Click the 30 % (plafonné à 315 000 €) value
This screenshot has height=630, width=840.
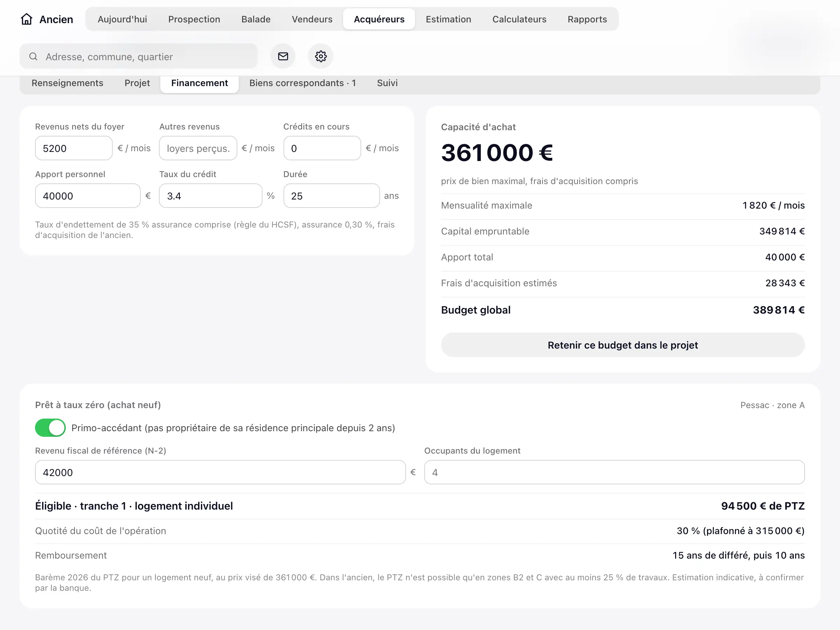(x=741, y=531)
